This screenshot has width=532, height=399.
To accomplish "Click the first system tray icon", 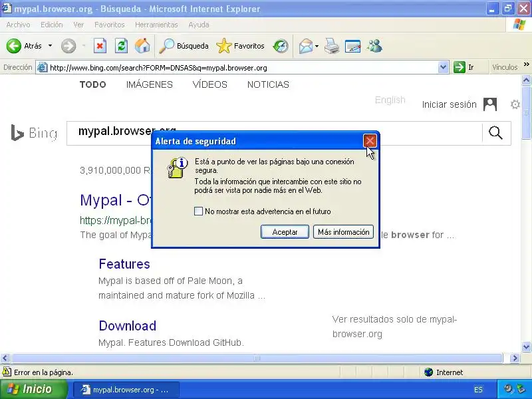I will [508, 389].
